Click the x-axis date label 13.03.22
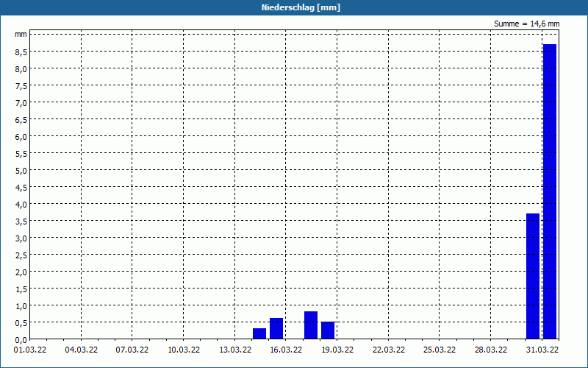588x368 pixels. click(x=235, y=350)
